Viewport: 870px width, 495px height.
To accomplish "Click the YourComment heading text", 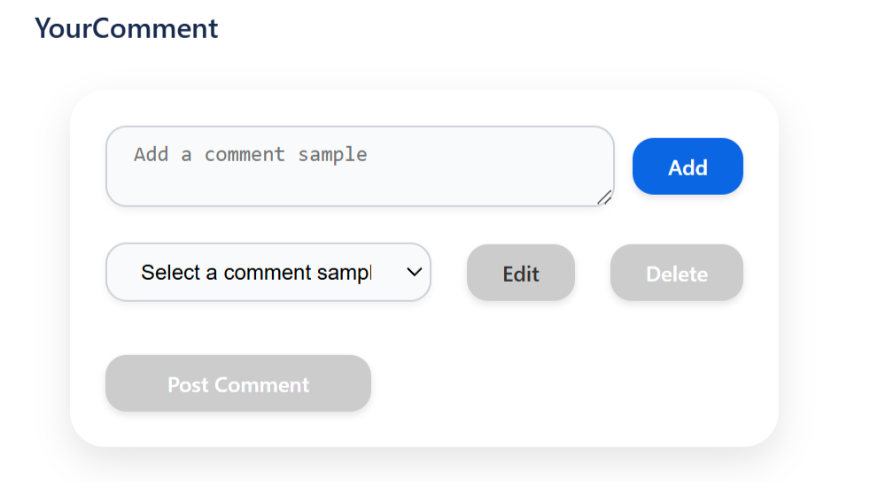I will (x=126, y=28).
